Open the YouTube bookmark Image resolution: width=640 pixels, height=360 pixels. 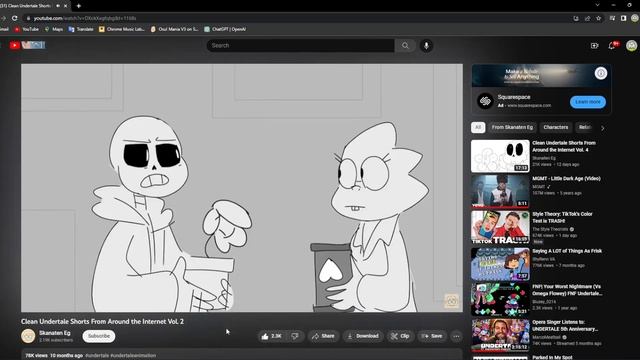(27, 29)
